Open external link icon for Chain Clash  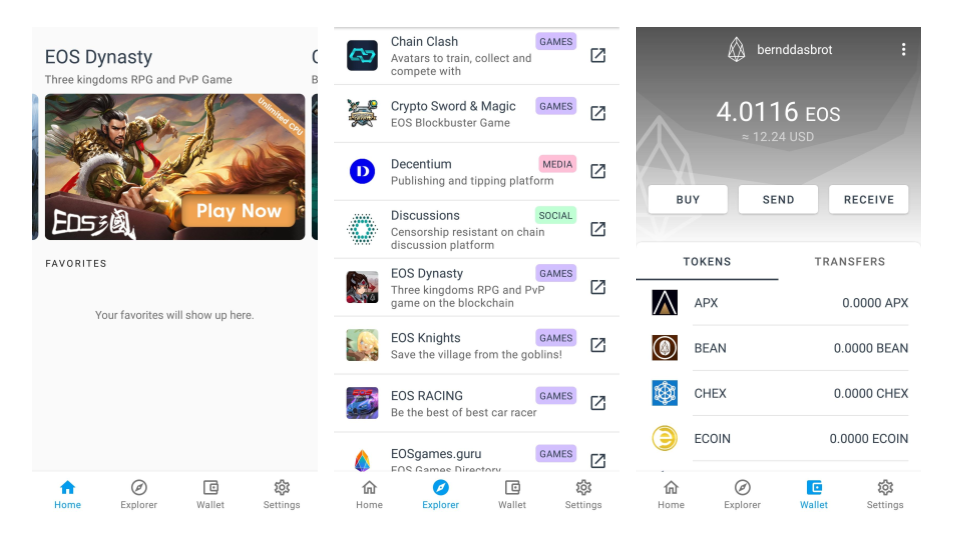click(597, 56)
